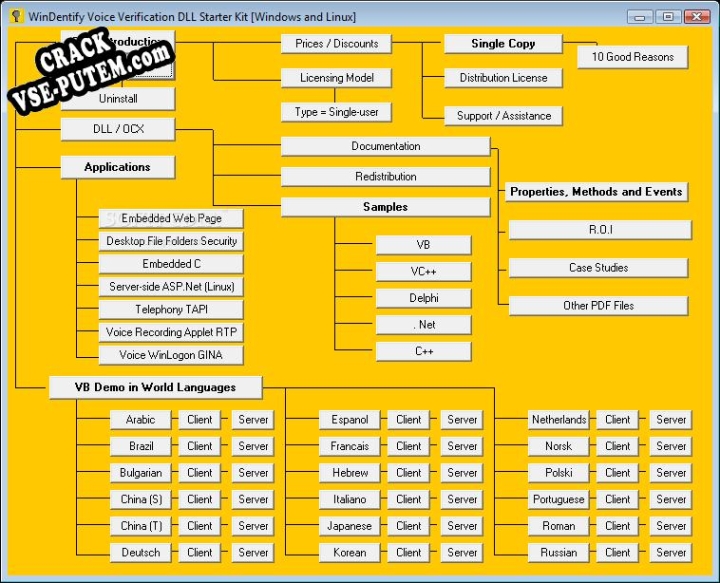Click Distribution License button

tap(503, 78)
